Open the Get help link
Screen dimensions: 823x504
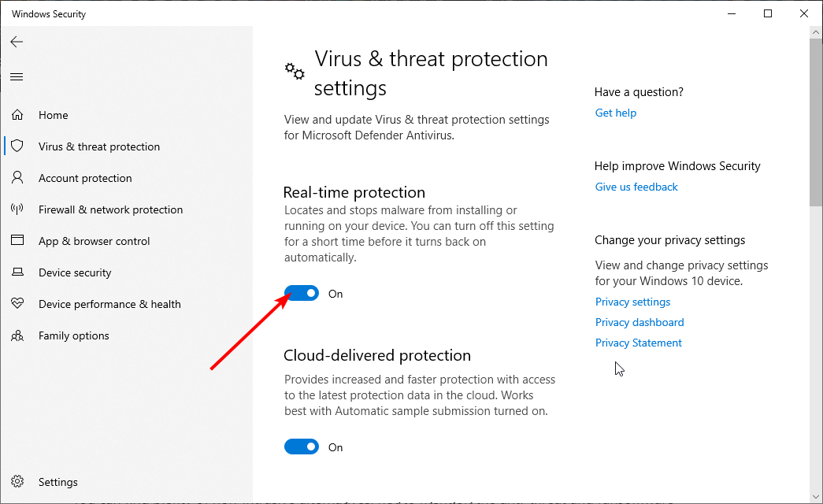point(616,113)
